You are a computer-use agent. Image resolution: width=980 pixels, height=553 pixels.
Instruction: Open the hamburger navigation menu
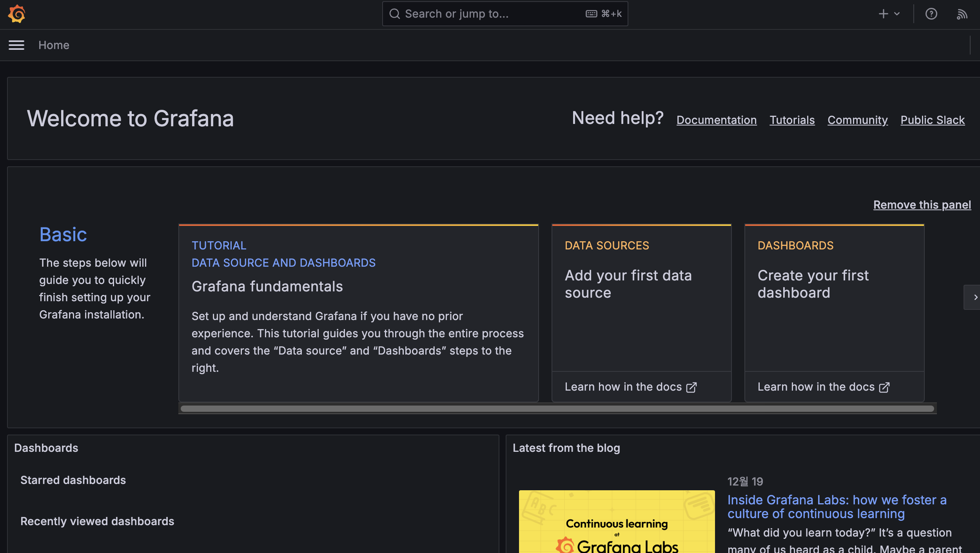coord(16,45)
